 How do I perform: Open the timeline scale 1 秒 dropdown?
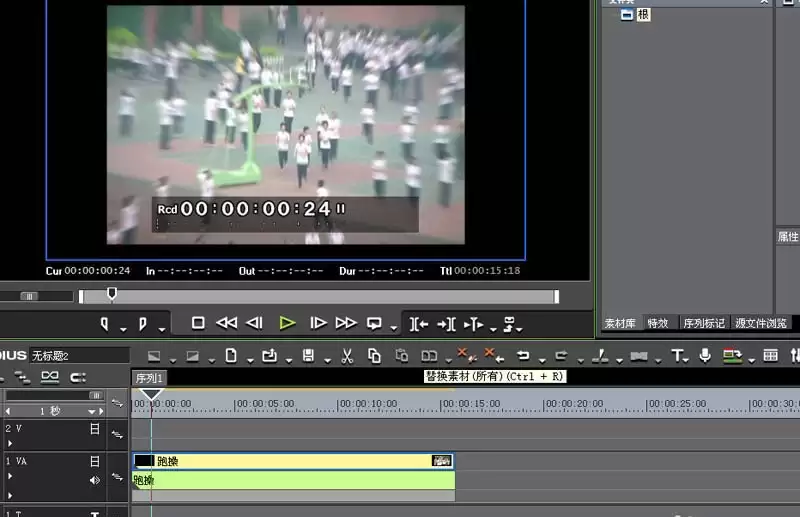click(92, 411)
